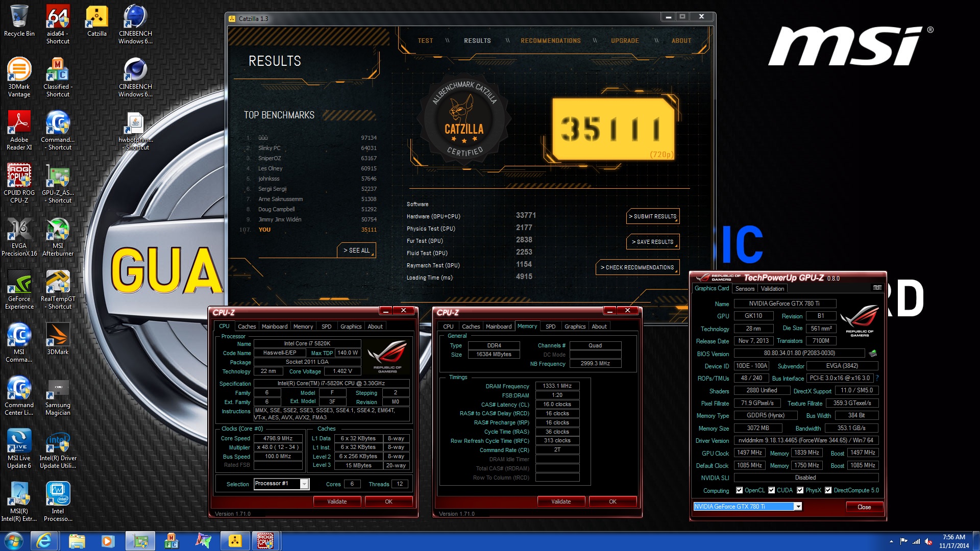Click GPU Clock 1497 MHz value in GPU-Z
Screen dimensions: 980x551
coord(749,453)
